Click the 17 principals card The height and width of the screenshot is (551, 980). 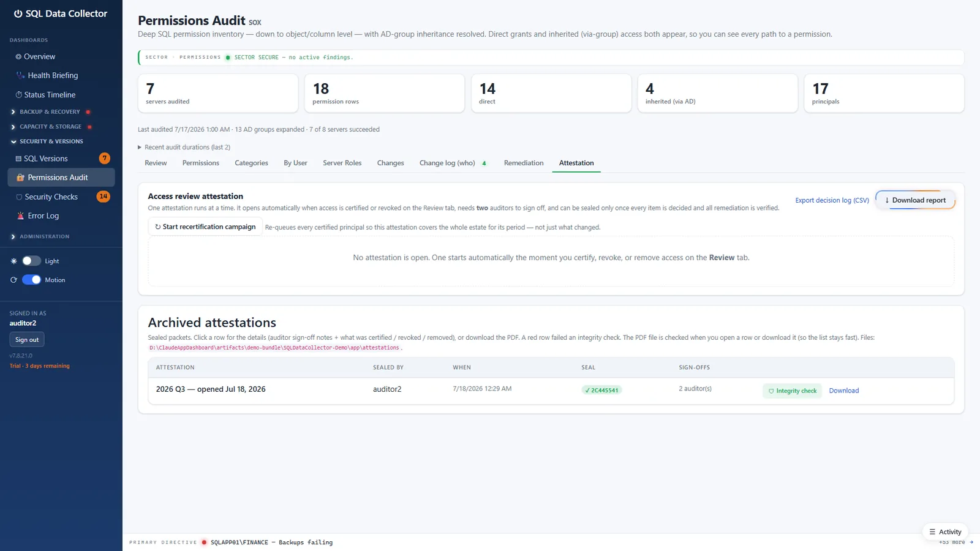pyautogui.click(x=884, y=93)
